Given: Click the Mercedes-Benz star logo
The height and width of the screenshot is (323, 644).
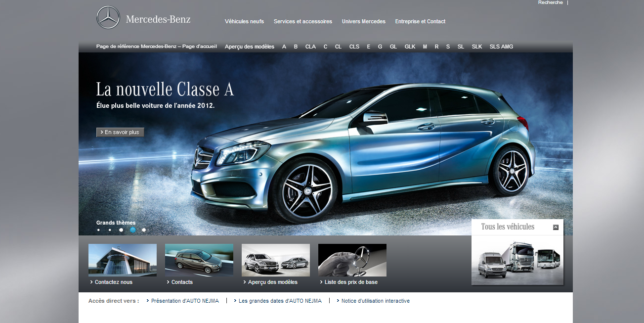Looking at the screenshot, I should (x=108, y=17).
